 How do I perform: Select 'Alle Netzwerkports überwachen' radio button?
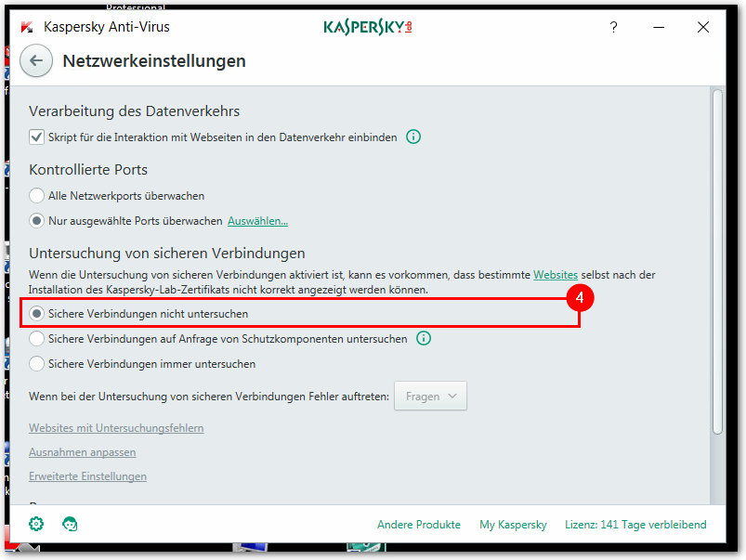pos(36,196)
